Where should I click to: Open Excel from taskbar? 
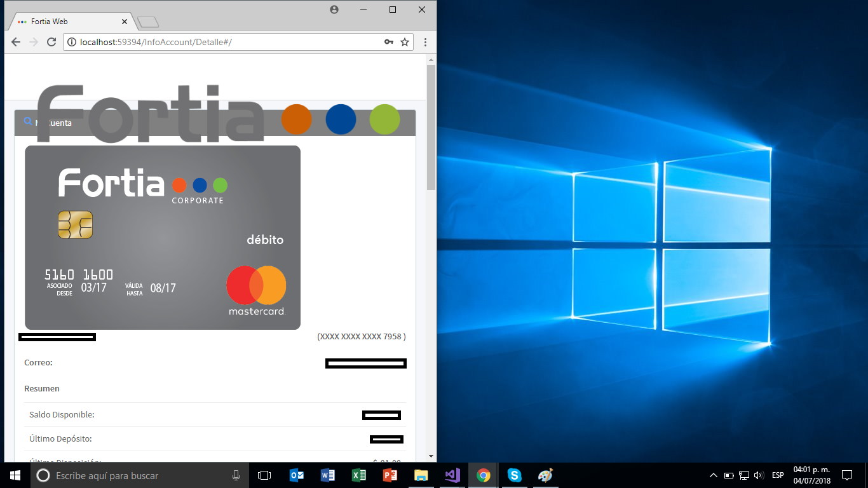[x=359, y=475]
